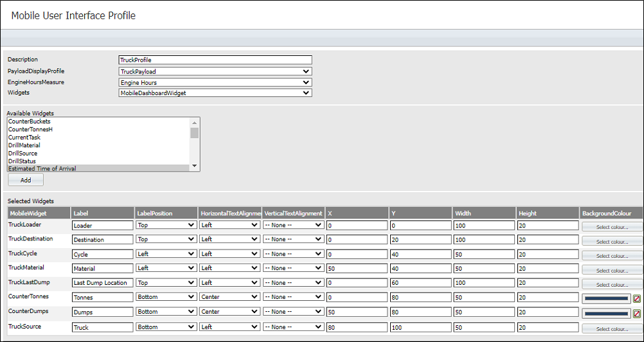The image size is (644, 342).
Task: Open VerticalTextAlignment dropdown for TruckSource
Action: pyautogui.click(x=294, y=327)
